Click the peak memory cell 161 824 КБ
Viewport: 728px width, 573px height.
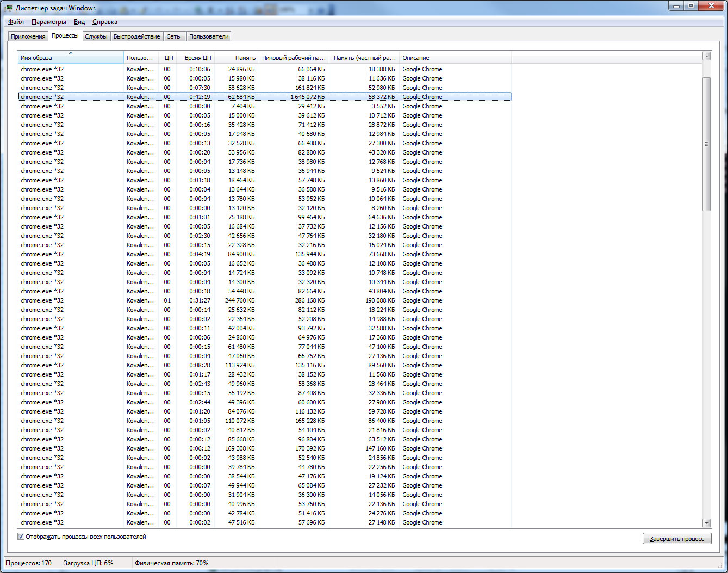310,88
